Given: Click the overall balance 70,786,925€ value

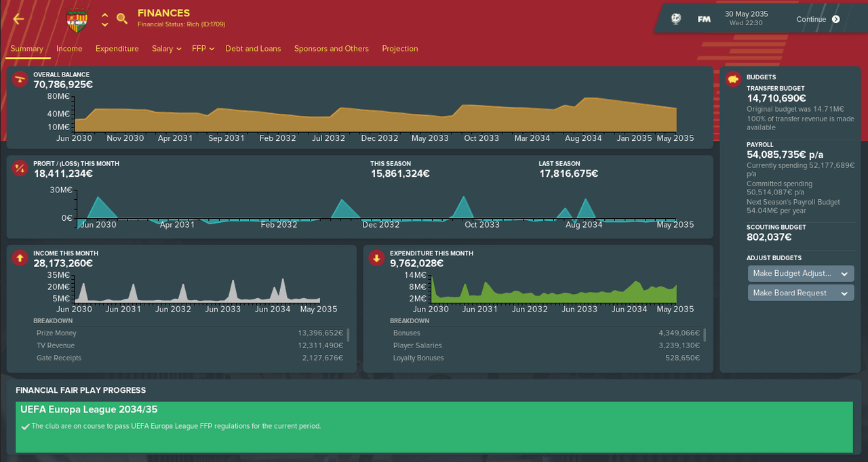Looking at the screenshot, I should (63, 85).
